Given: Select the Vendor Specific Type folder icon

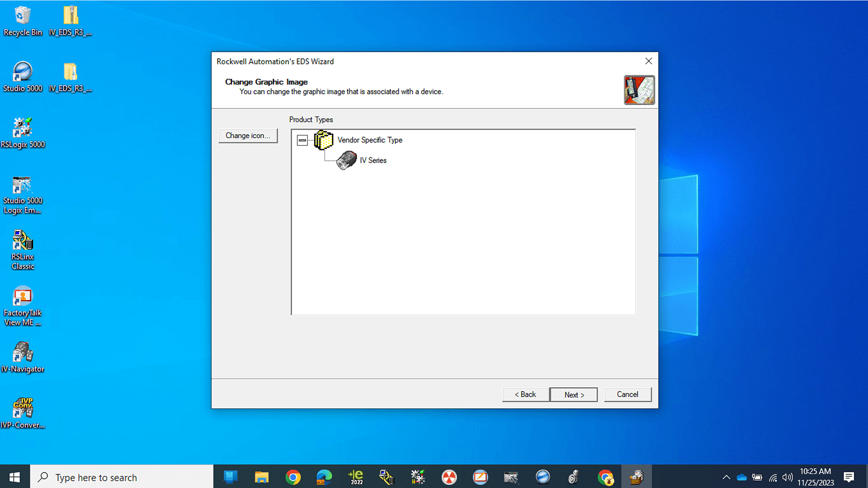Looking at the screenshot, I should pos(323,140).
